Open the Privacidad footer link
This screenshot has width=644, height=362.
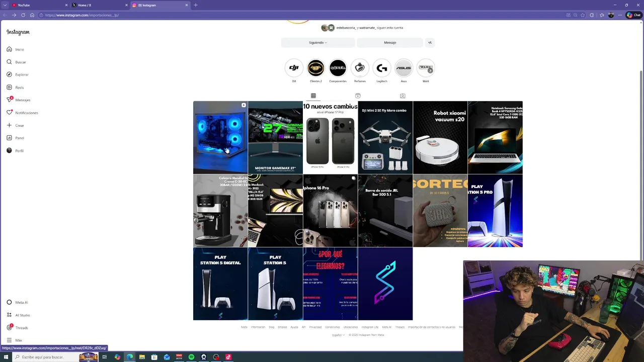click(315, 327)
